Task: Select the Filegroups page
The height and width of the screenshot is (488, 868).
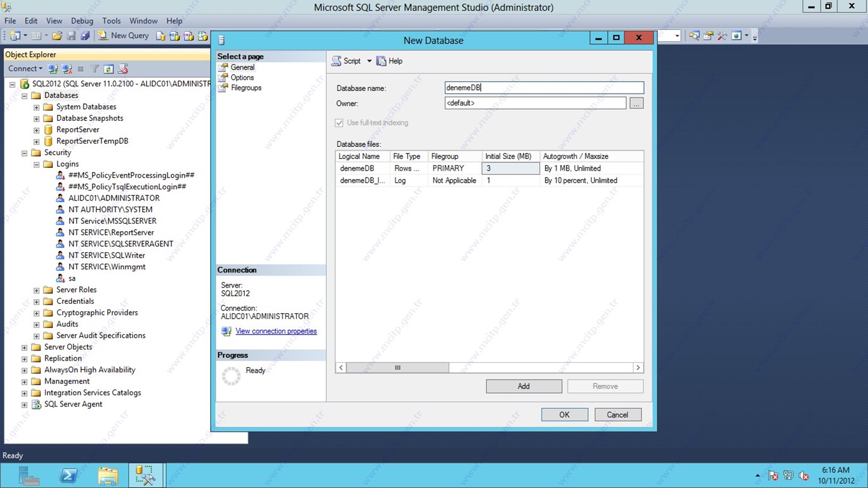Action: pyautogui.click(x=246, y=88)
